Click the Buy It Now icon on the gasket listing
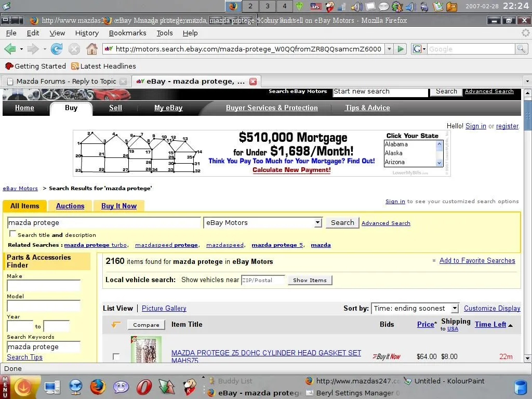 tap(387, 356)
